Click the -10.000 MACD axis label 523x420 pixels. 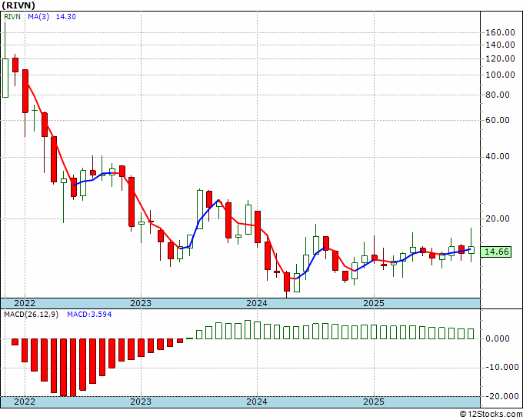[x=501, y=367]
